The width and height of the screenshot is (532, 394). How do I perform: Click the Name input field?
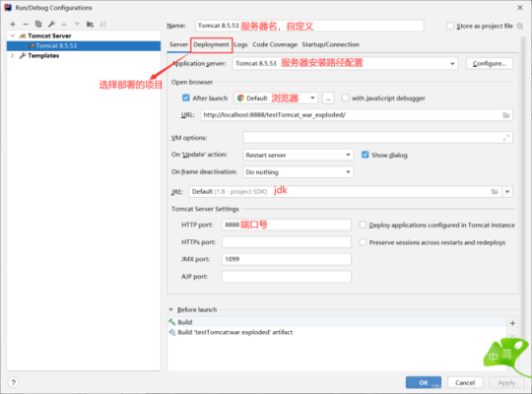(309, 26)
